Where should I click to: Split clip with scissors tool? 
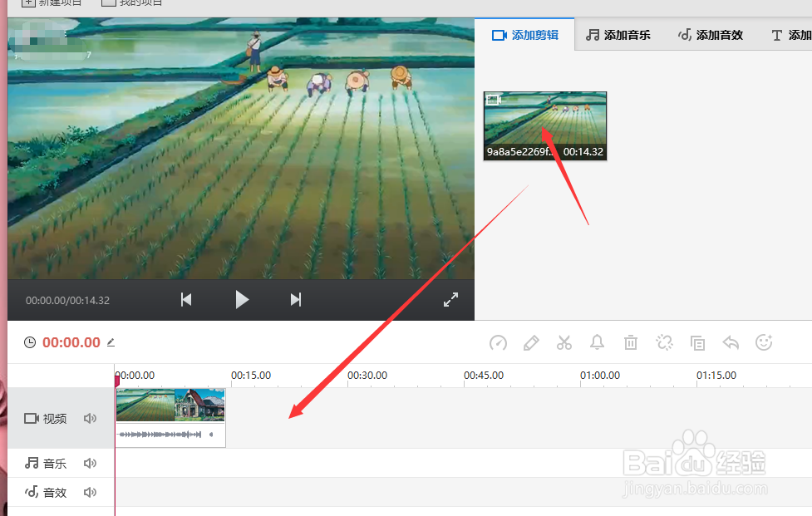pyautogui.click(x=564, y=342)
